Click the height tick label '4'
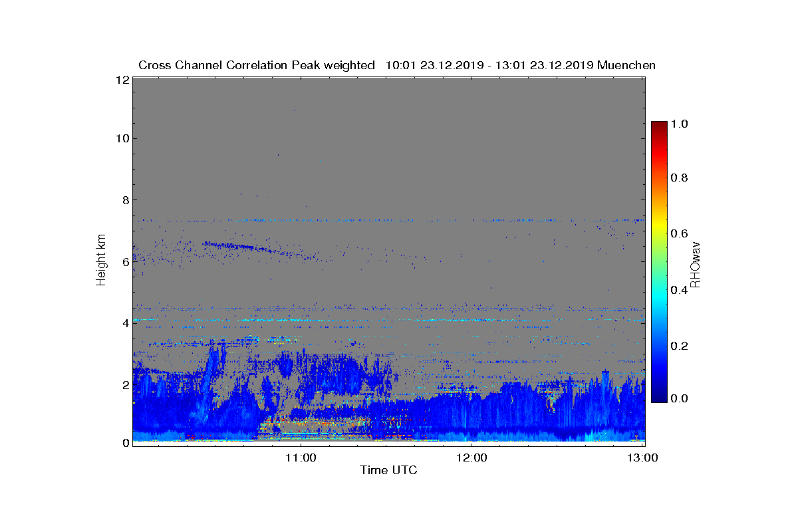This screenshot has width=798, height=532. point(124,323)
